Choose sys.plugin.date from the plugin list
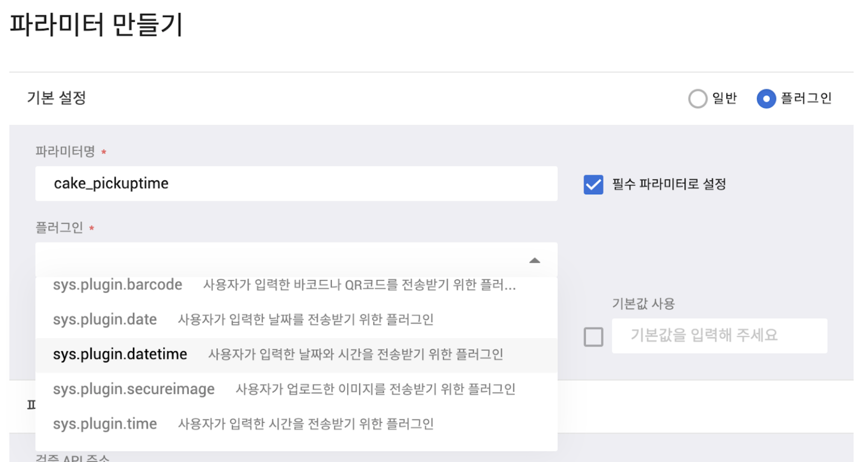The image size is (868, 462). coord(105,320)
